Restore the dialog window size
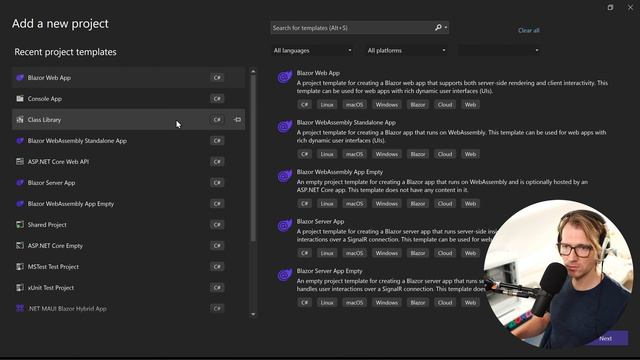 pyautogui.click(x=610, y=7)
